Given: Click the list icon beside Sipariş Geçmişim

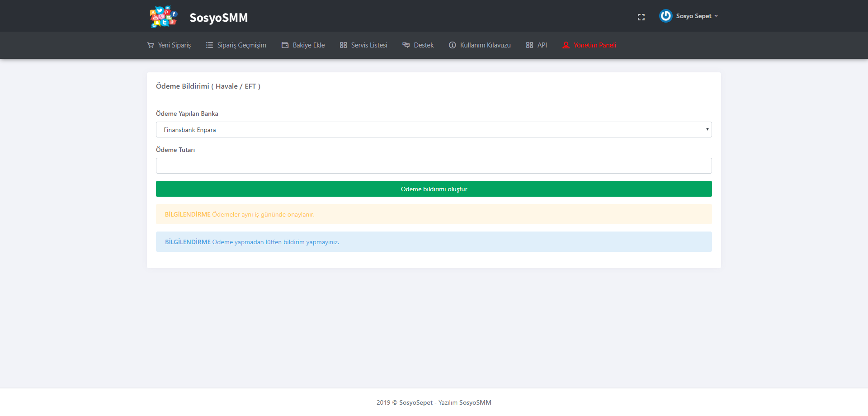Looking at the screenshot, I should [x=209, y=45].
